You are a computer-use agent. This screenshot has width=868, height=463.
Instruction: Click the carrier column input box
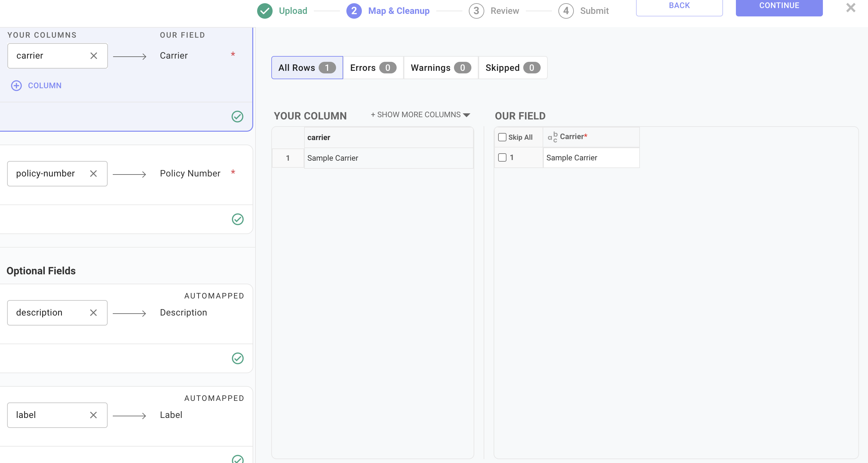coord(58,56)
